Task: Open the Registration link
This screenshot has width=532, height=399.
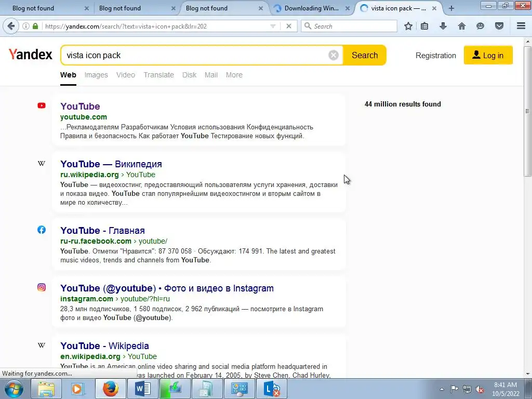Action: pyautogui.click(x=436, y=55)
